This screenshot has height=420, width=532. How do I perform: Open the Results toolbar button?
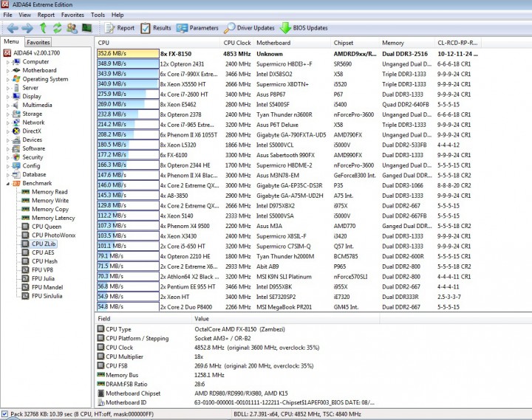click(156, 28)
